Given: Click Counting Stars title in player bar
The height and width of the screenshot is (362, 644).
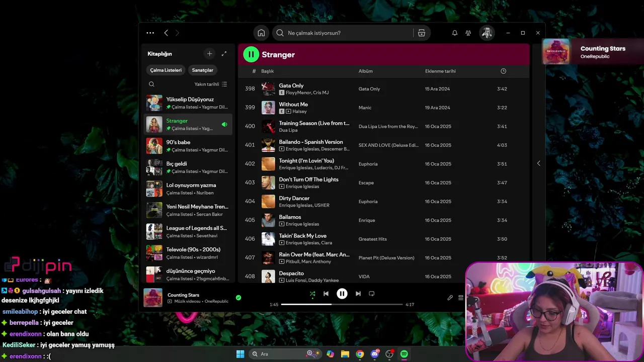Looking at the screenshot, I should (x=183, y=295).
